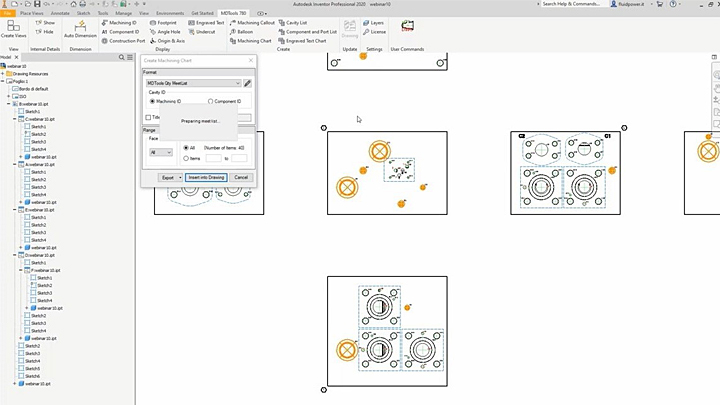Open the Layers settings
Image resolution: width=720 pixels, height=405 pixels.
[x=373, y=22]
